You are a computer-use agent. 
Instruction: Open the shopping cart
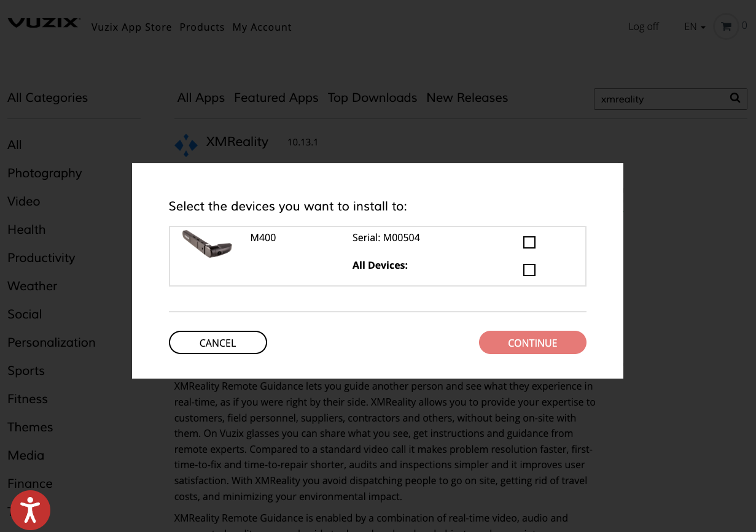(727, 26)
